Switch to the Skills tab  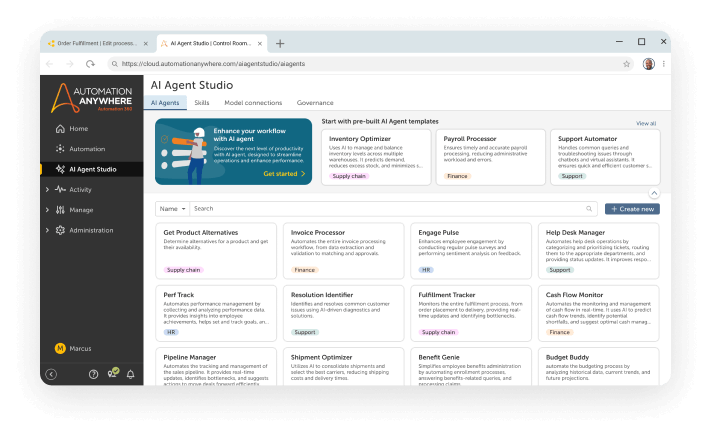tap(202, 103)
